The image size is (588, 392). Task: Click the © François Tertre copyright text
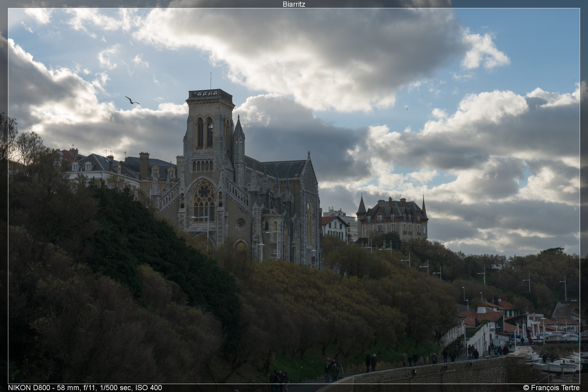(552, 388)
